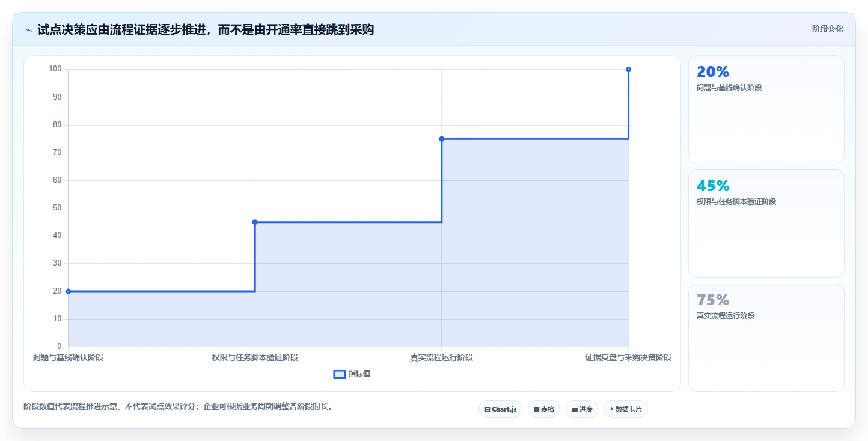This screenshot has height=441, width=868.
Task: Click the 45% value text
Action: 713,186
